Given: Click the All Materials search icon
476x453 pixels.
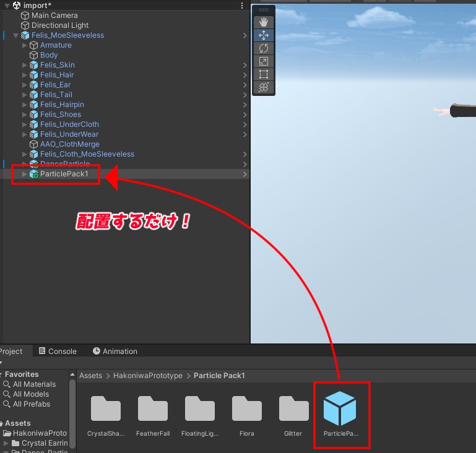Looking at the screenshot, I should point(7,384).
